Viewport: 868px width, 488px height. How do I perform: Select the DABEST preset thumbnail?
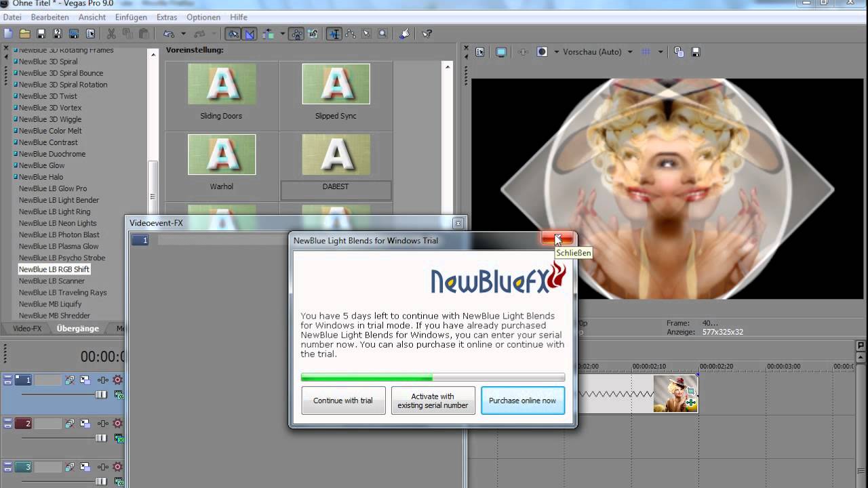tap(336, 155)
